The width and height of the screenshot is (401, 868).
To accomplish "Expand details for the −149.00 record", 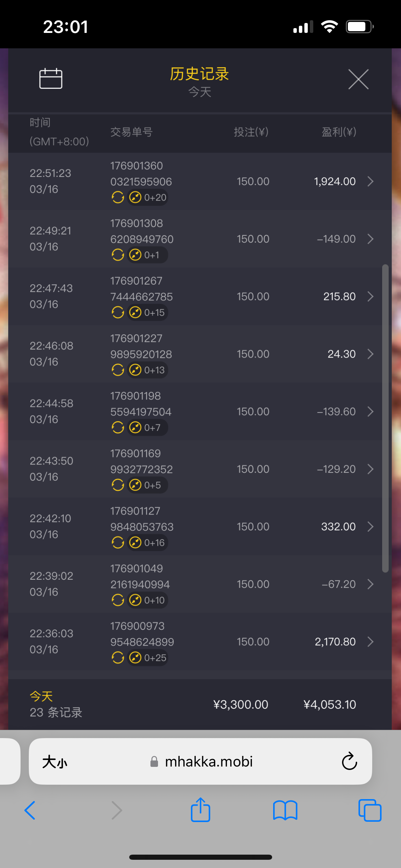I will [x=370, y=239].
